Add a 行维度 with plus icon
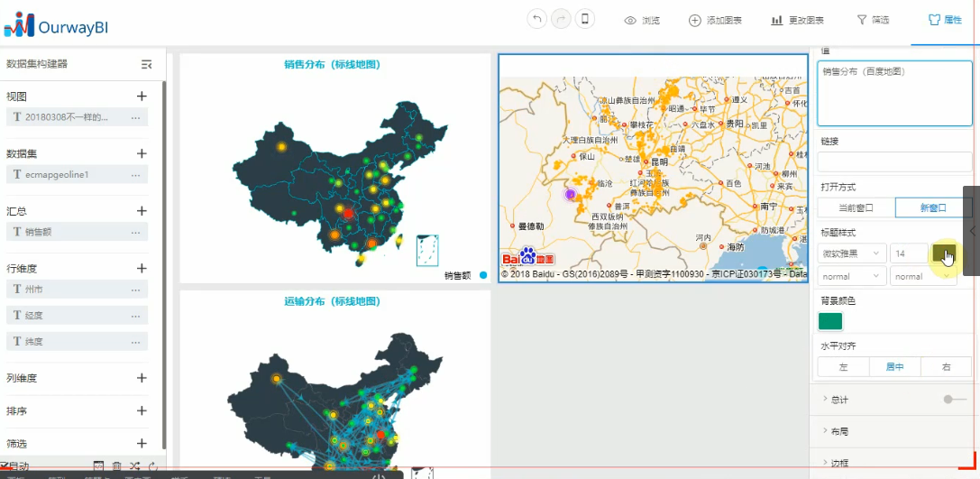 [142, 268]
